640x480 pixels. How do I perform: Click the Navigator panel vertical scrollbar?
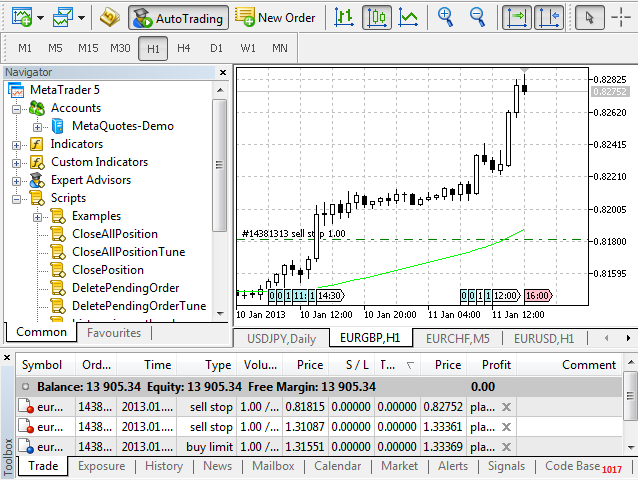click(x=221, y=160)
